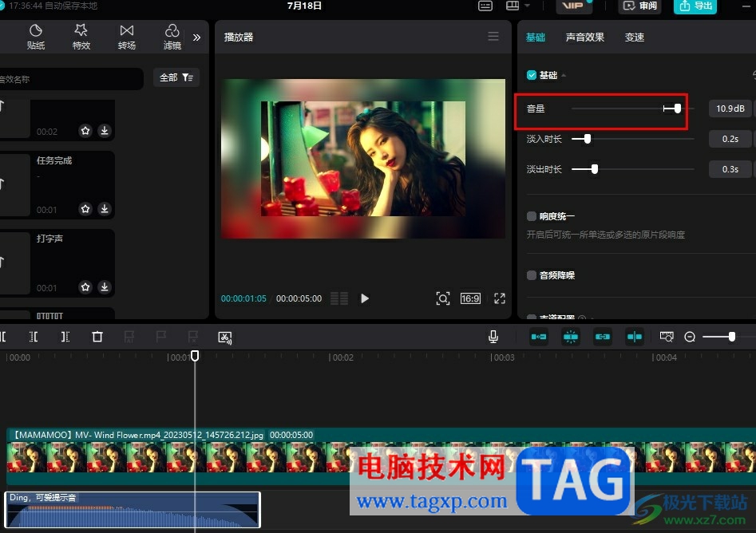Screen dimensions: 756x533
Task: Click the 淡出时长 fade-out slider
Action: [632, 169]
